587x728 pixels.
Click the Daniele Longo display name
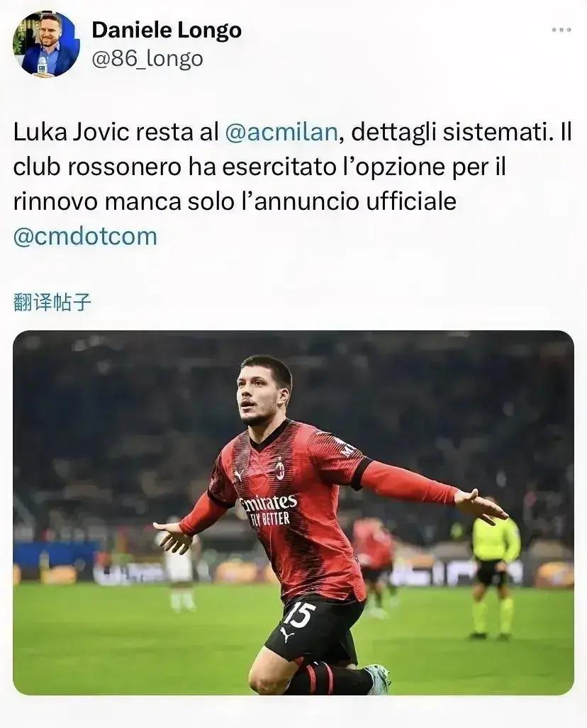click(x=167, y=30)
